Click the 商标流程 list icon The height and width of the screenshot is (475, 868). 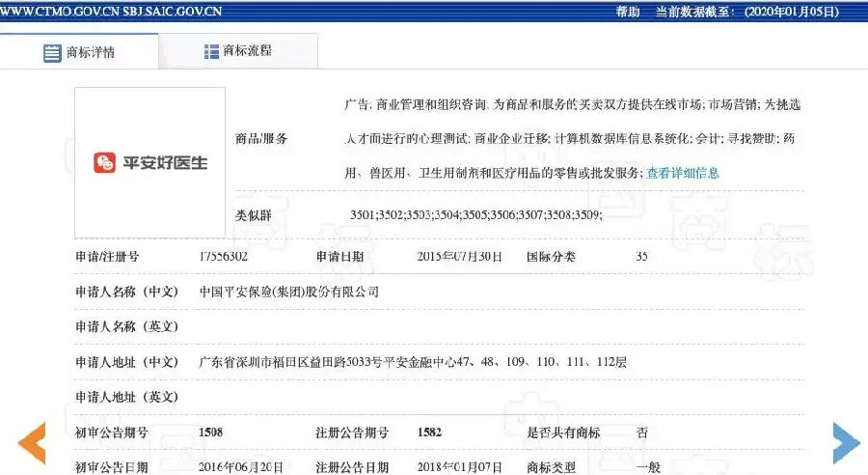pos(211,51)
